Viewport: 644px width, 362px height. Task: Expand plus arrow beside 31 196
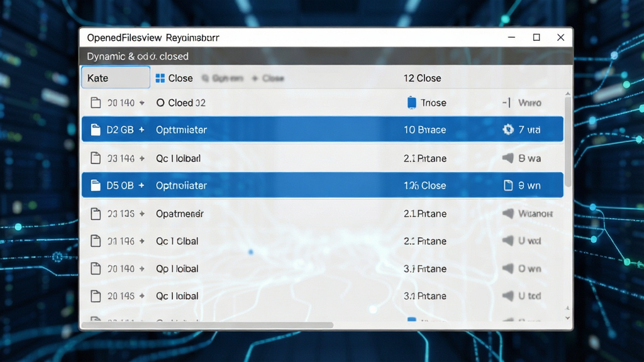pos(142,241)
